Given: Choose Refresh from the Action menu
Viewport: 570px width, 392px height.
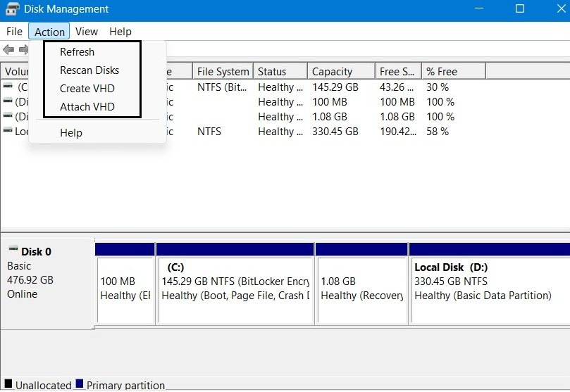Looking at the screenshot, I should coord(77,52).
